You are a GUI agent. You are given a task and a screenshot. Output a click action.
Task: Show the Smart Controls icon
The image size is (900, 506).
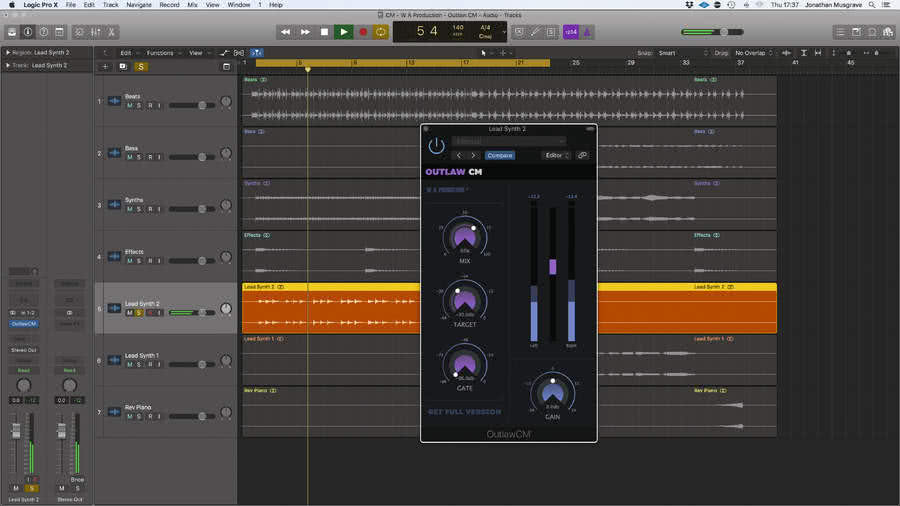79,32
